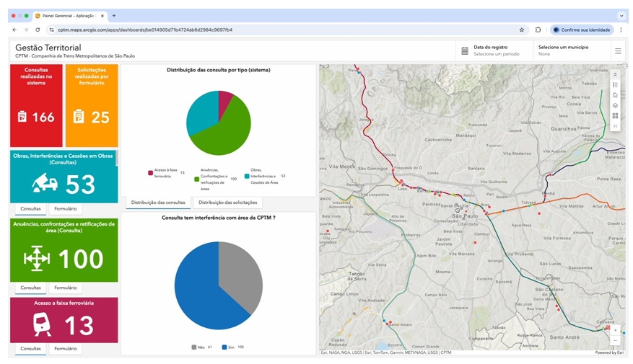
Task: Switch to 'Distribuição das solicitações' tab
Action: (227, 203)
